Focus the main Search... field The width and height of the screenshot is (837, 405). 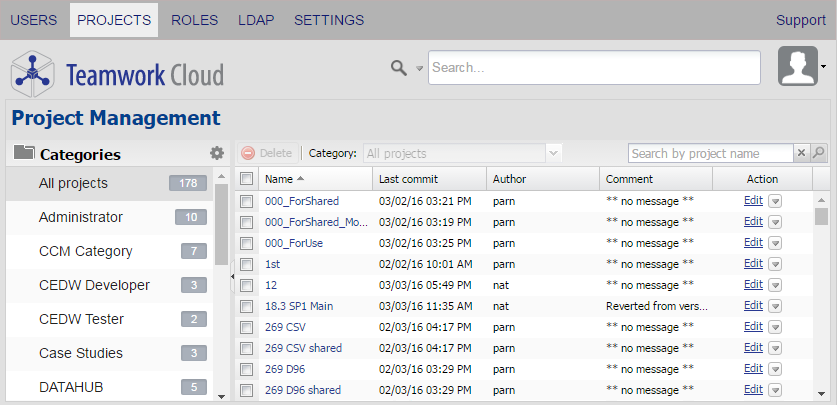click(x=594, y=67)
